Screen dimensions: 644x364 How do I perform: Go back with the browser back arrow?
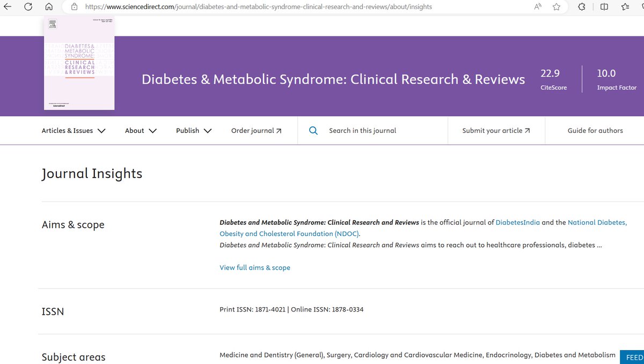pos(8,7)
